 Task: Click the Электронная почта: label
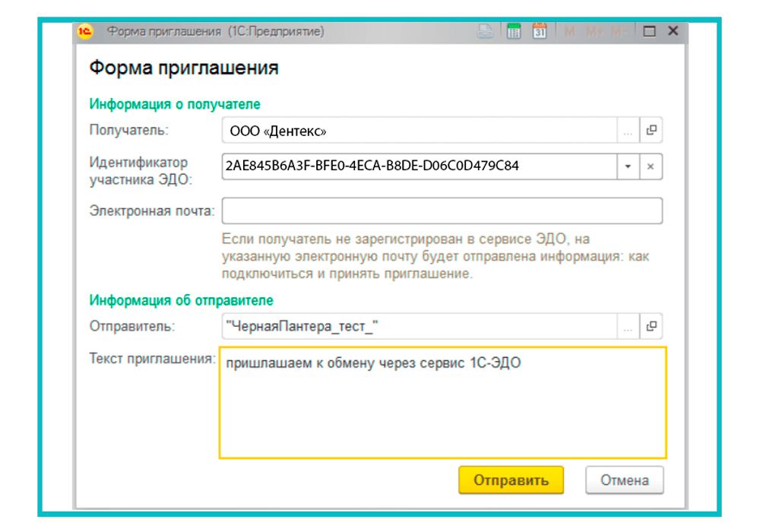152,211
